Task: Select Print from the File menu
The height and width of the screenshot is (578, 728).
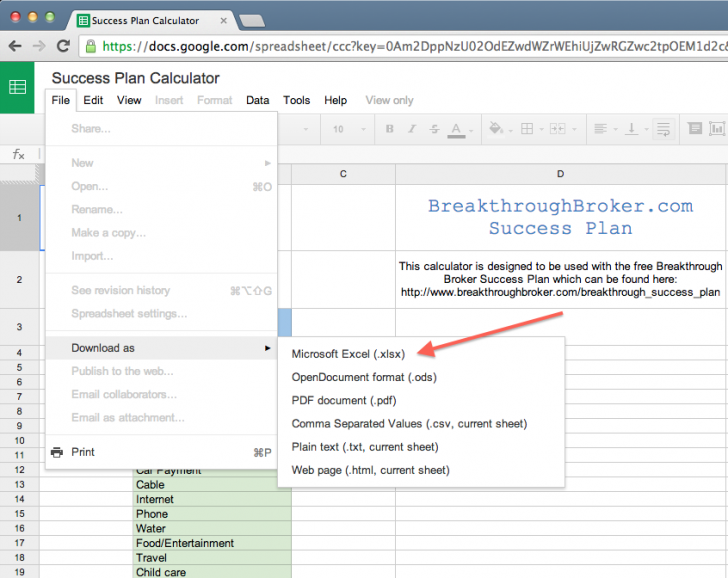Action: tap(161, 452)
